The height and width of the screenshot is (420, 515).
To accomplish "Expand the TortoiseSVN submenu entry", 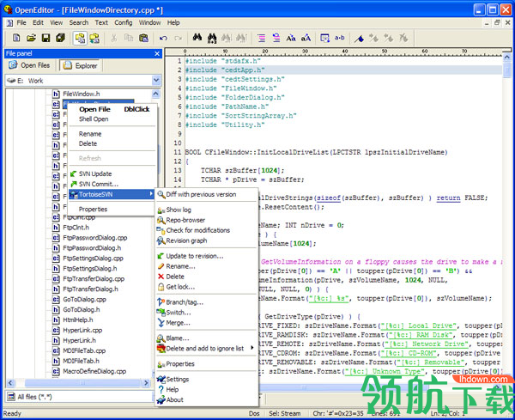I will (112, 194).
